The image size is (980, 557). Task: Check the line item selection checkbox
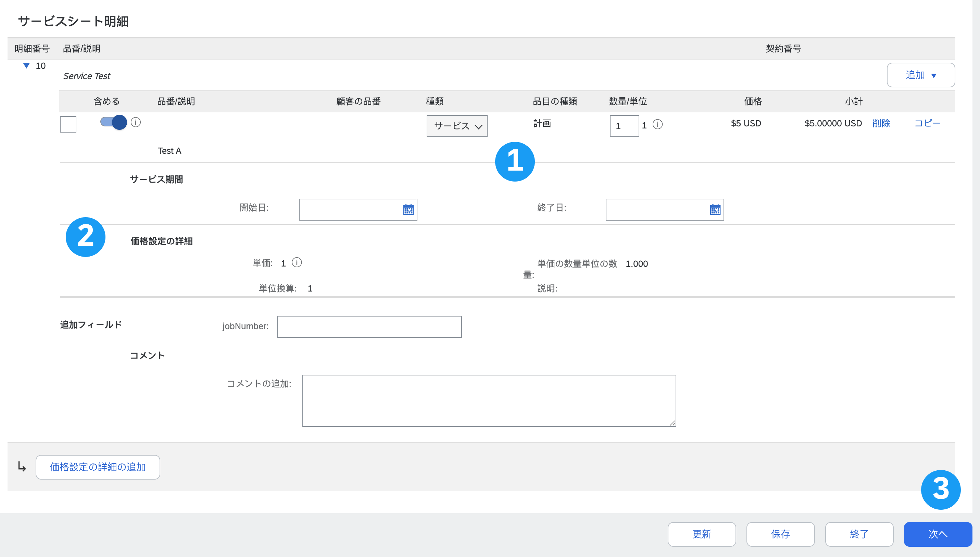tap(68, 124)
